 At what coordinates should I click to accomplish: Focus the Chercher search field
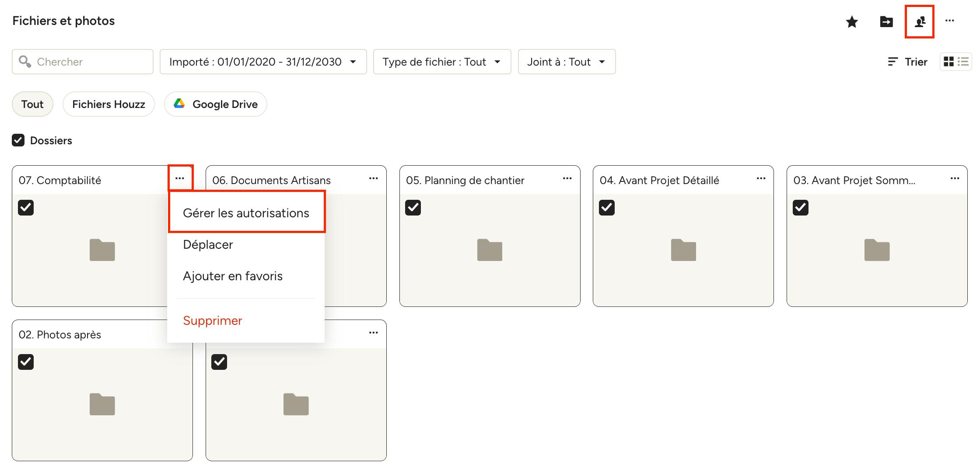pos(83,62)
